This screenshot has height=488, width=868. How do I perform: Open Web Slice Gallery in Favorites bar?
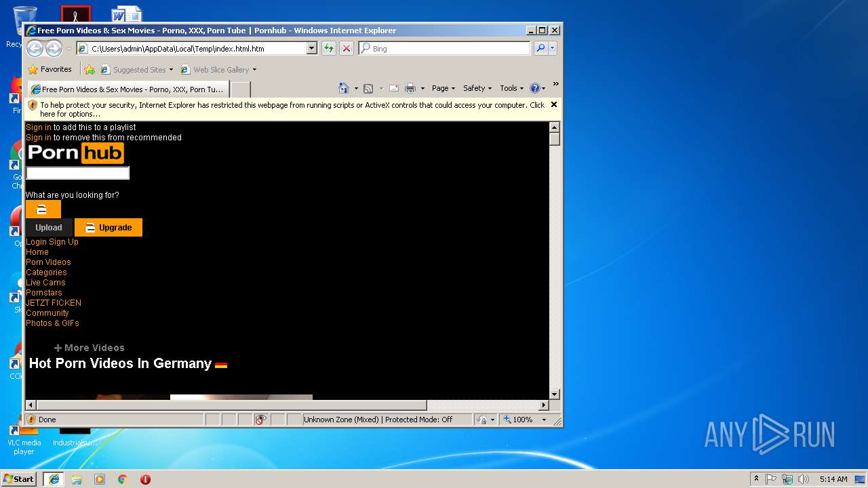218,69
